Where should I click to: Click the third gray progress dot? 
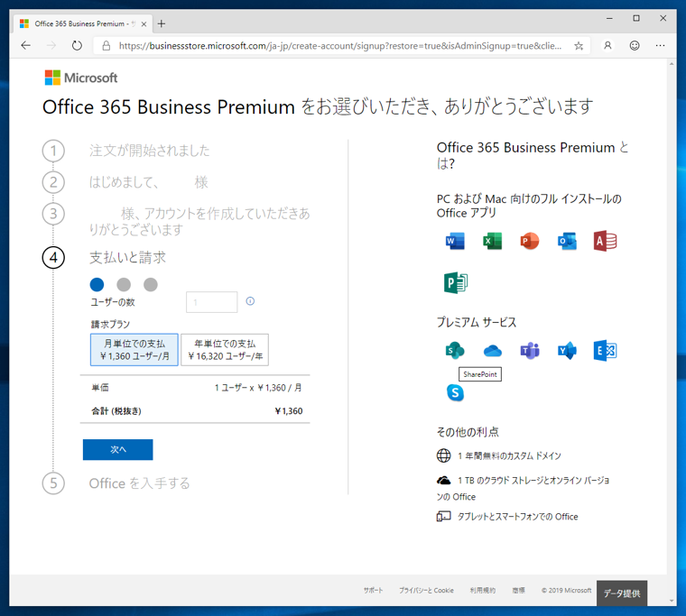pyautogui.click(x=151, y=285)
